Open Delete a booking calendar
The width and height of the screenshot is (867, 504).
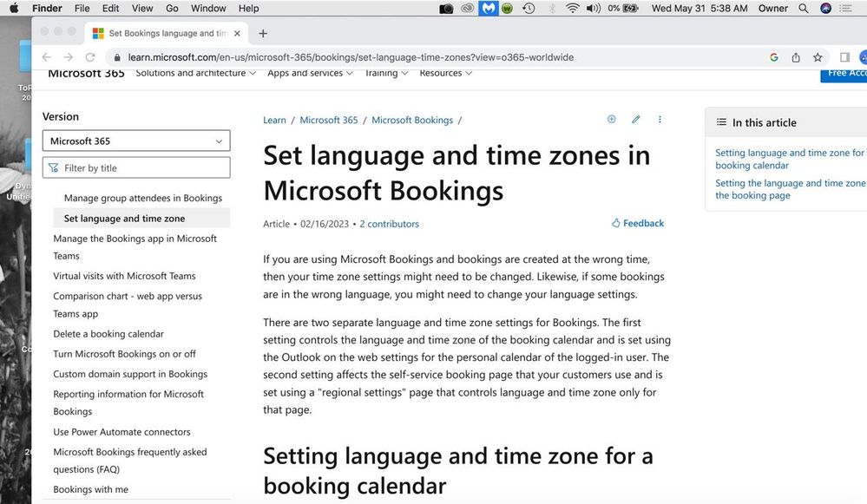tap(108, 334)
